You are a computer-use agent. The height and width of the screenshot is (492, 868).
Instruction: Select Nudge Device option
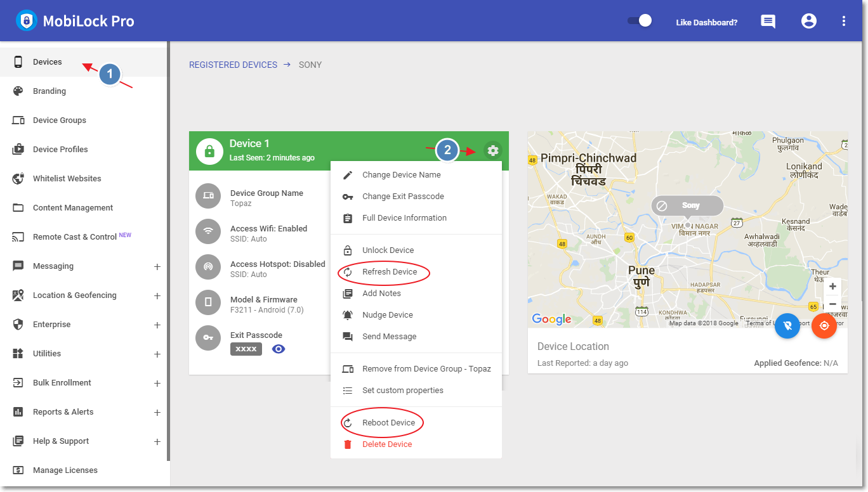416,315
